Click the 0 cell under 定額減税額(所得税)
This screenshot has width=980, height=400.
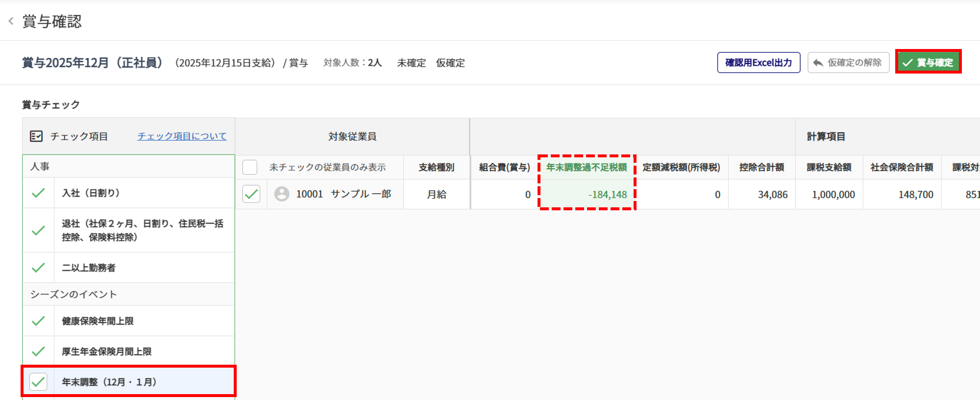click(682, 194)
